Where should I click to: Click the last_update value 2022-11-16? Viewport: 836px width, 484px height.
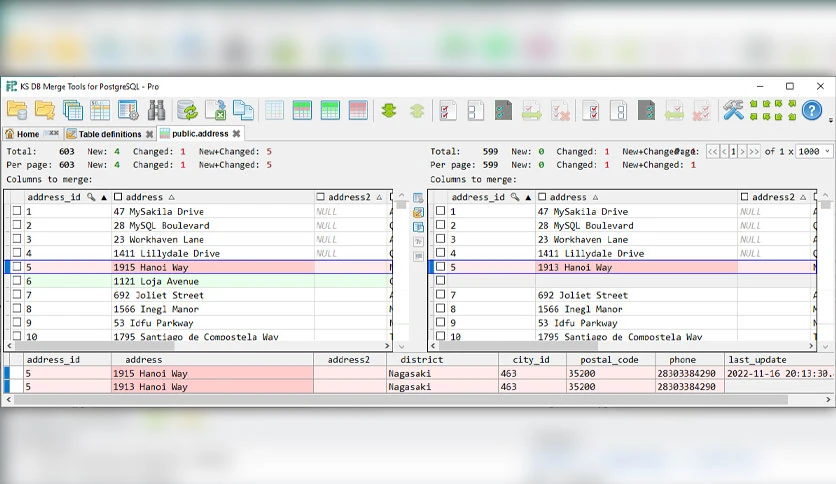pyautogui.click(x=779, y=373)
